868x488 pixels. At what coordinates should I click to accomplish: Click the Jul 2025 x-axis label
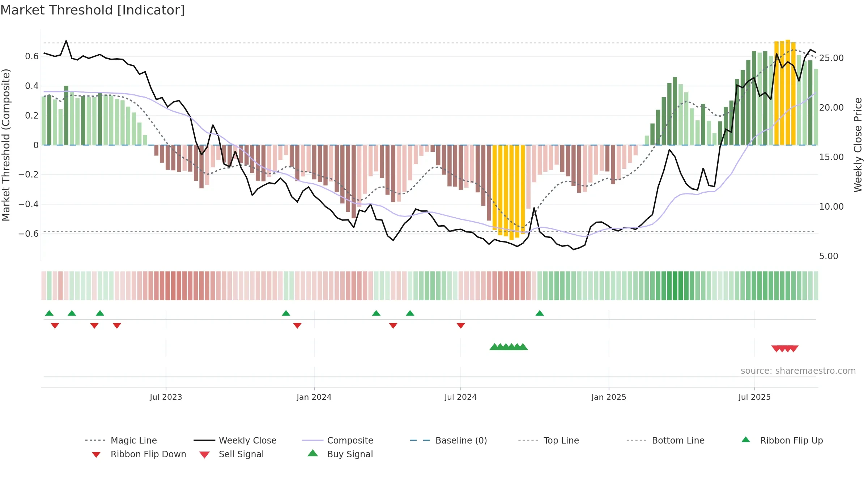point(754,397)
